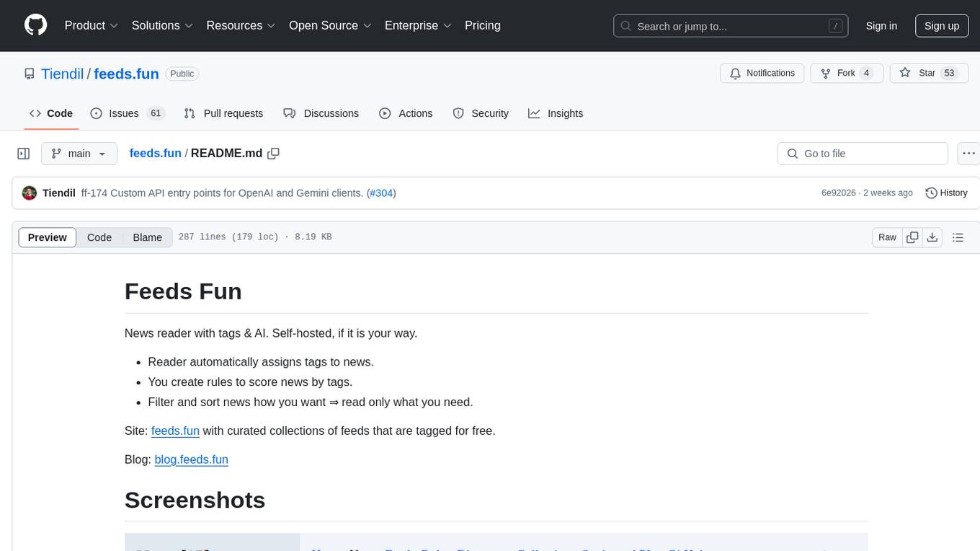Click the commit message ff-174 text
Viewport: 980px width, 551px height.
222,193
